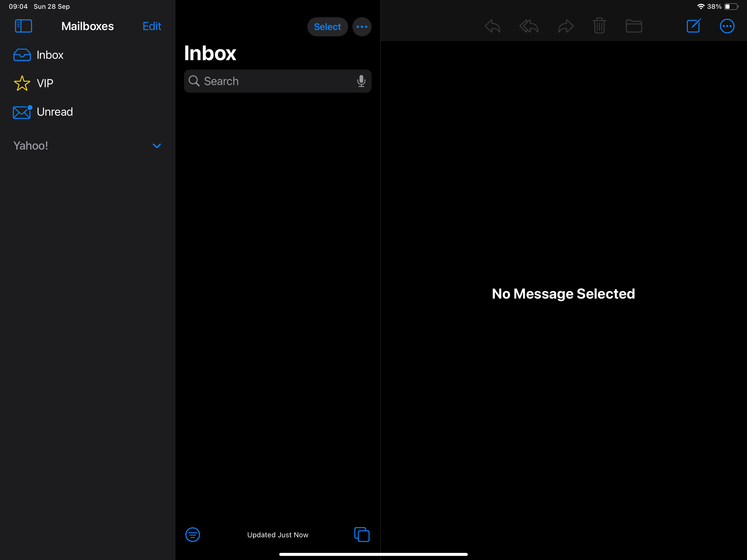Open the circled ellipsis menu at top right
Screen dimensions: 747x560
point(727,26)
